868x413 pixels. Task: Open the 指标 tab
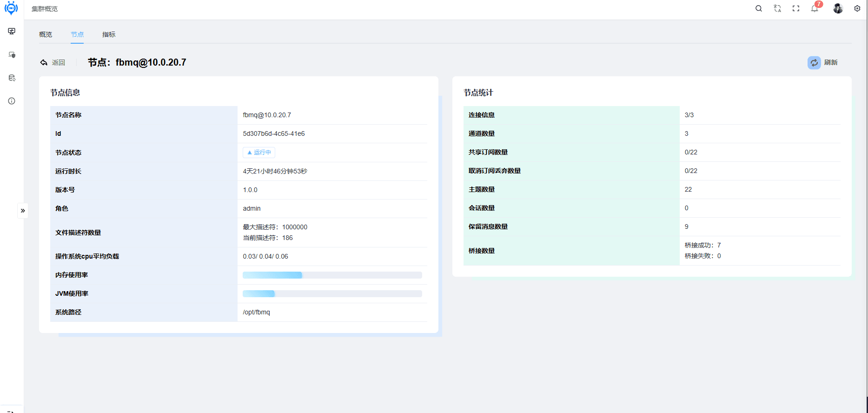109,34
